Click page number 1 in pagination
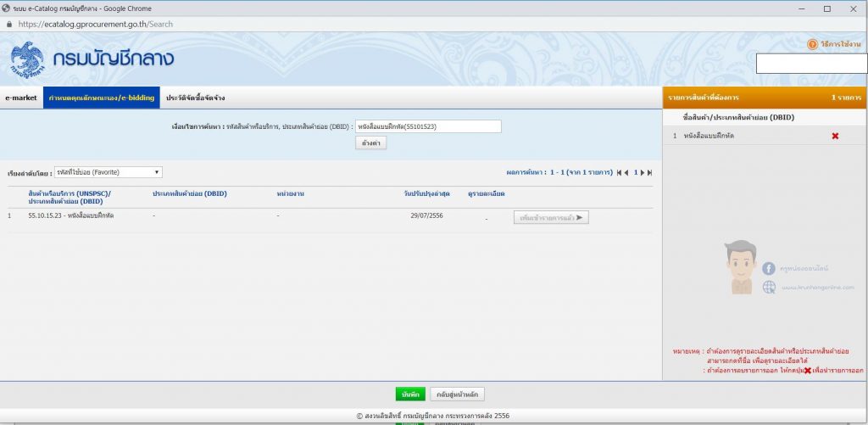868x425 pixels. pos(635,172)
